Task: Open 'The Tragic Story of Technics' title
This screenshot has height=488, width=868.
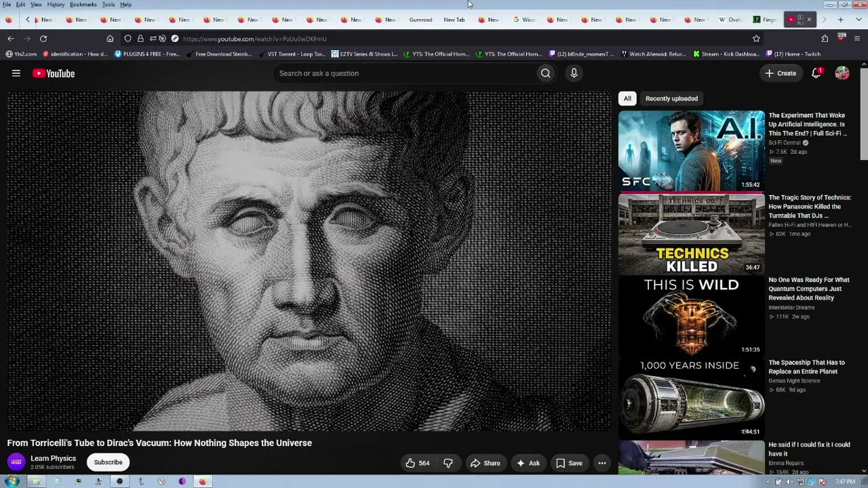Action: click(810, 207)
